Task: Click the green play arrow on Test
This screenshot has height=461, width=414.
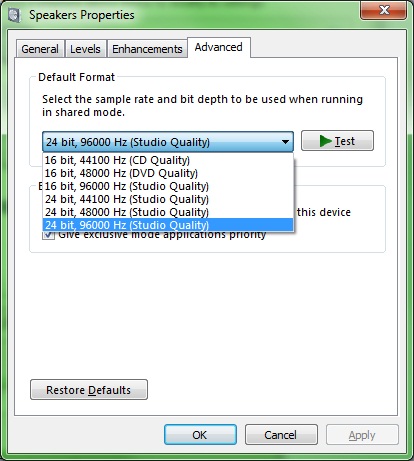Action: [325, 141]
